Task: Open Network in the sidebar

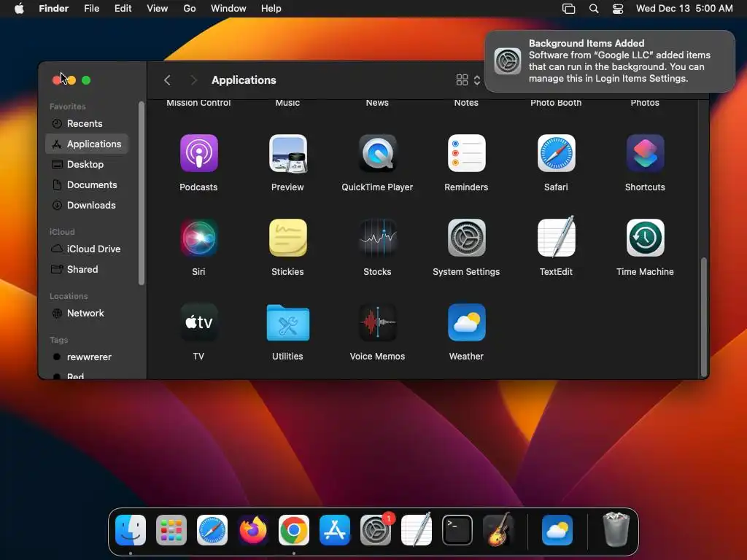Action: (88, 314)
